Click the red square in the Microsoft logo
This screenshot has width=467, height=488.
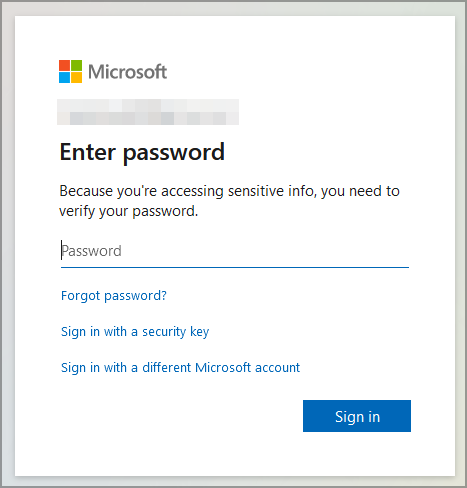[64, 65]
